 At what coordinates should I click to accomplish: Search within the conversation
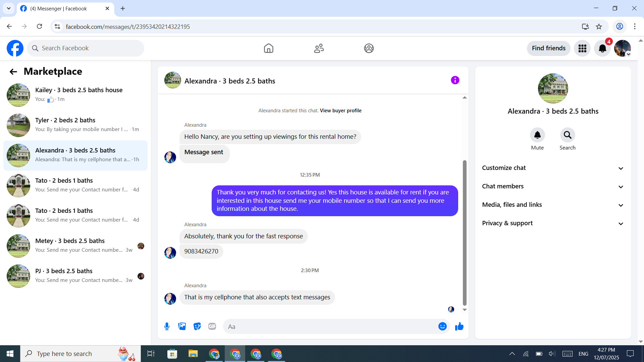pyautogui.click(x=567, y=135)
